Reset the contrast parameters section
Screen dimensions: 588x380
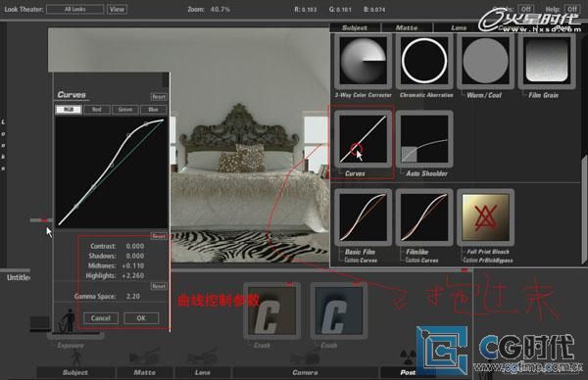(159, 236)
